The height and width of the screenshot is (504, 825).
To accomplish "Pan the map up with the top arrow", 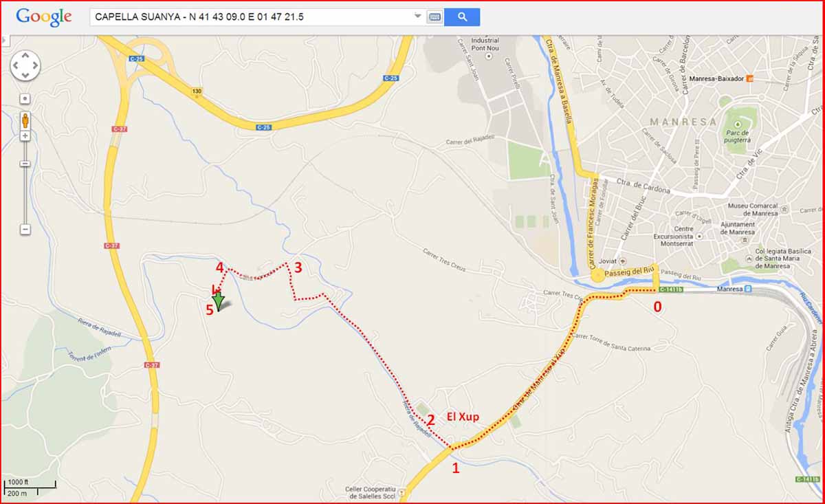I will pyautogui.click(x=25, y=56).
